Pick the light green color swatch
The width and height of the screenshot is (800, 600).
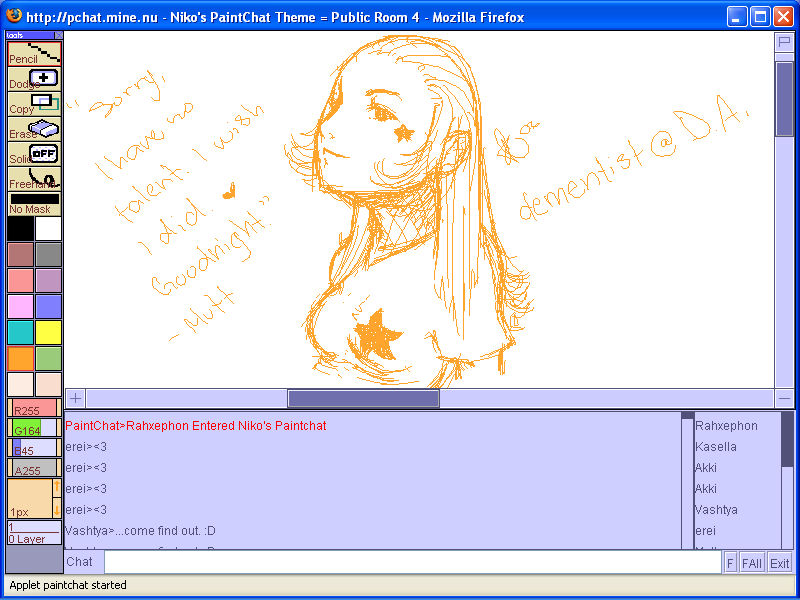tap(48, 359)
